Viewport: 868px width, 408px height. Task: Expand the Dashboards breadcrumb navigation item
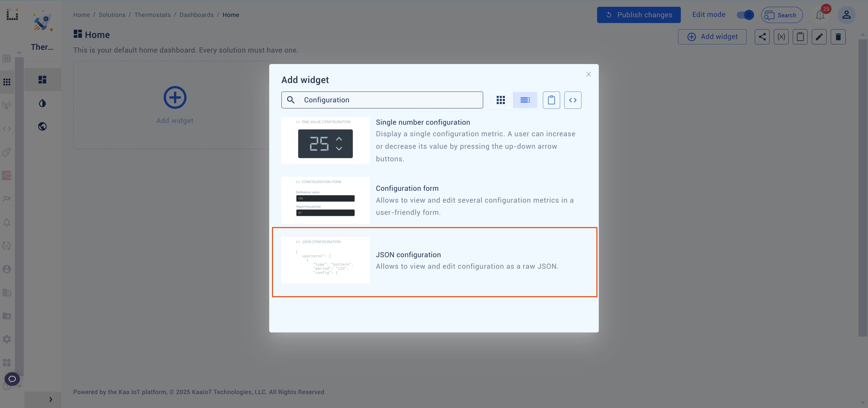(196, 14)
